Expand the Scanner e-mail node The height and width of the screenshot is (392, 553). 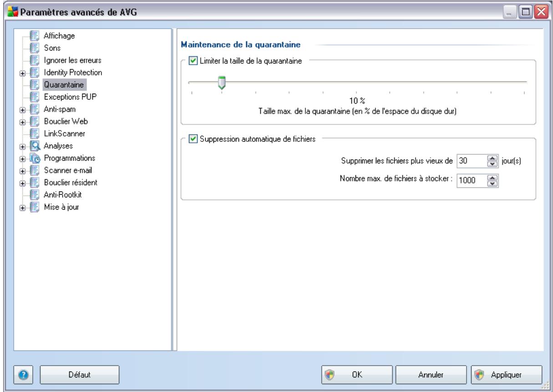click(22, 171)
